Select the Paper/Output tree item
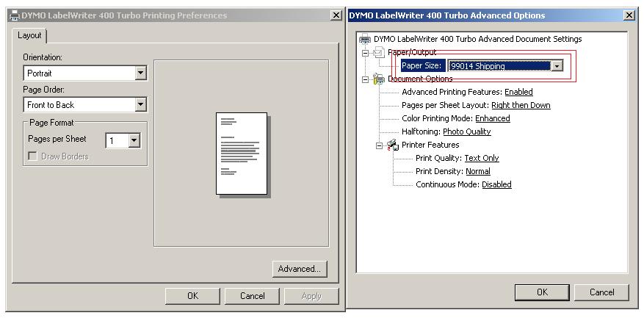This screenshot has width=644, height=321. 412,53
